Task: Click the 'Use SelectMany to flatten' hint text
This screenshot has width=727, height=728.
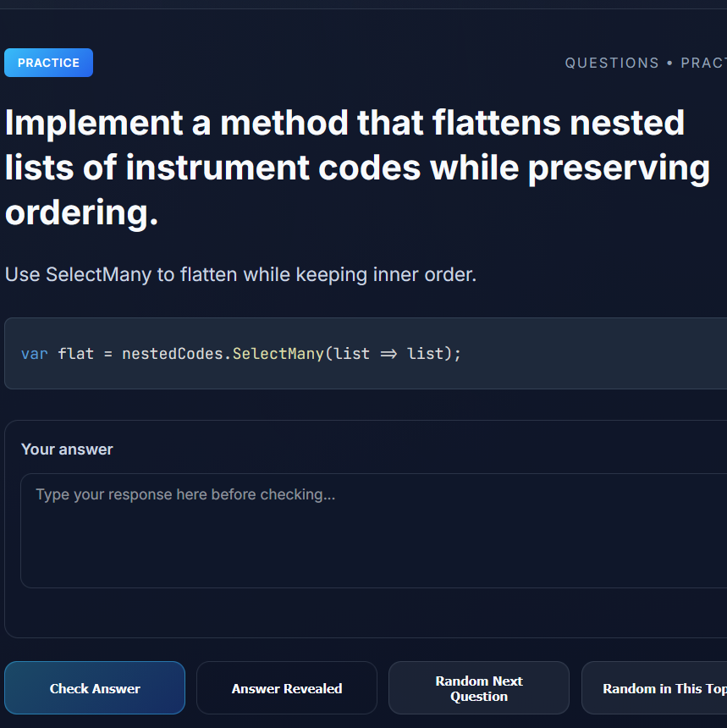Action: (x=240, y=274)
